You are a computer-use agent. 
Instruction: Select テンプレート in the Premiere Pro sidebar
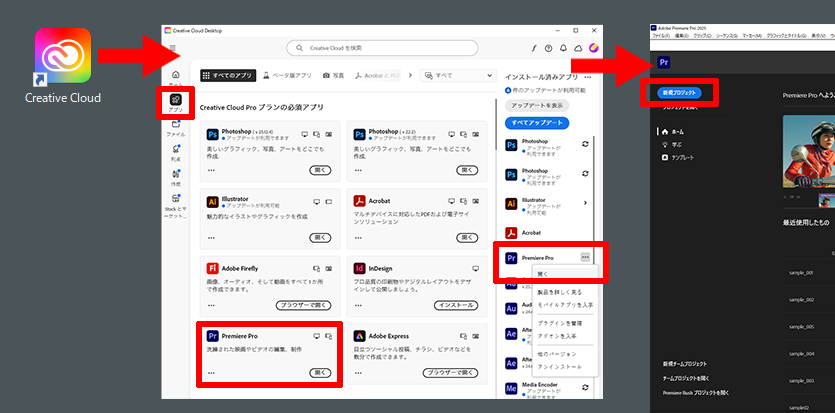coord(677,158)
